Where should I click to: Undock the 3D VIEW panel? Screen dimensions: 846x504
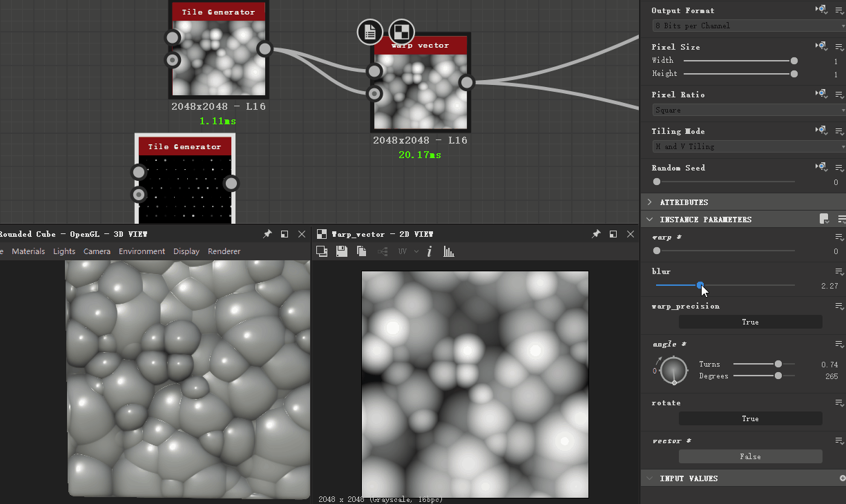[285, 235]
